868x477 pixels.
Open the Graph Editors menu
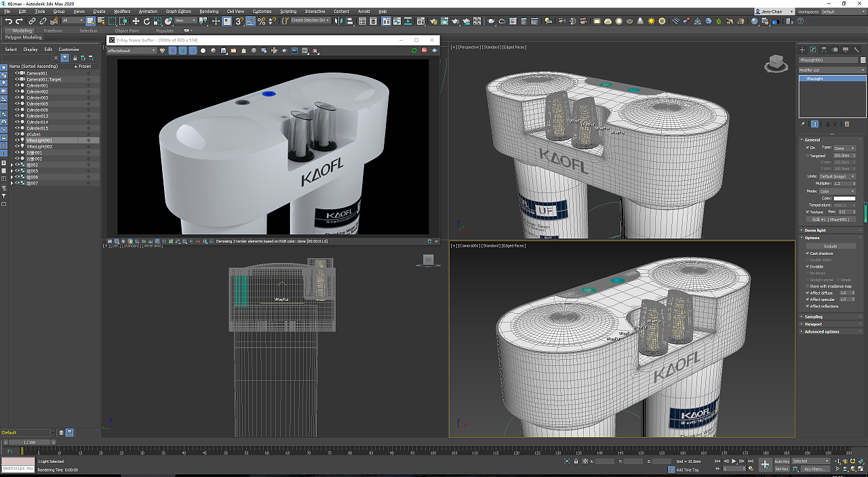[x=178, y=12]
